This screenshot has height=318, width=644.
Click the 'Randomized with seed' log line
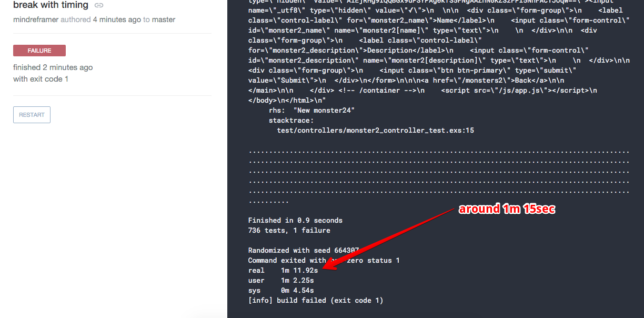[304, 251]
